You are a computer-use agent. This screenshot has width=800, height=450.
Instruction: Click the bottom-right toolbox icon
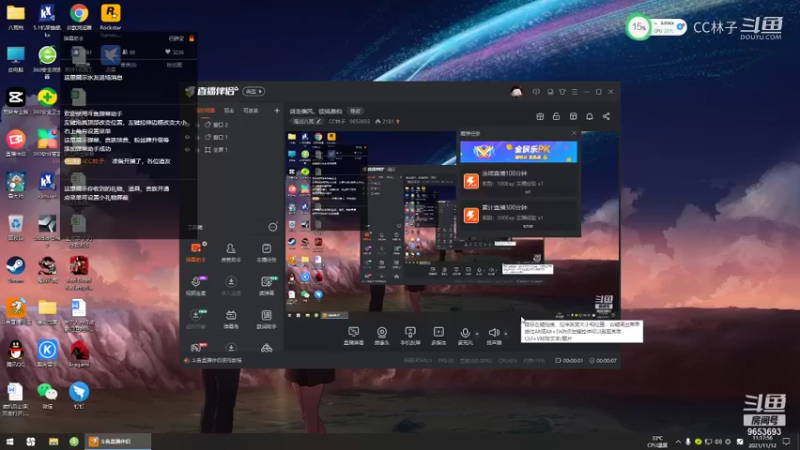[x=266, y=348]
